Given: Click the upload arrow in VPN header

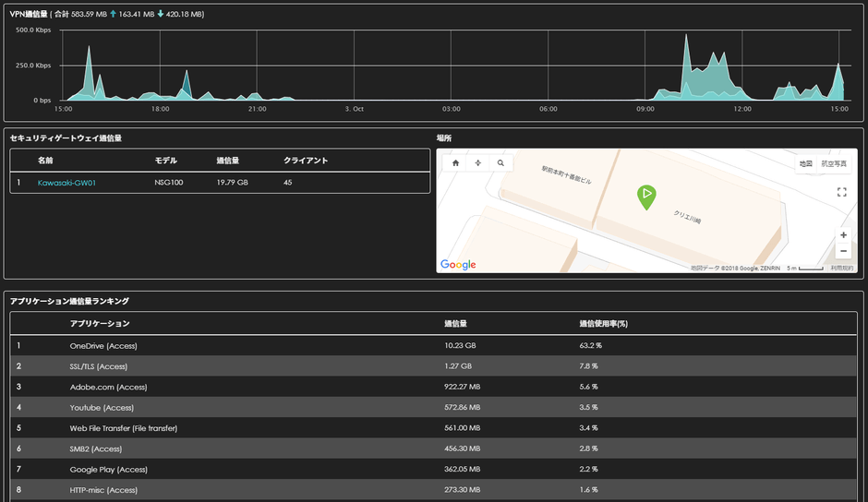Looking at the screenshot, I should 113,15.
